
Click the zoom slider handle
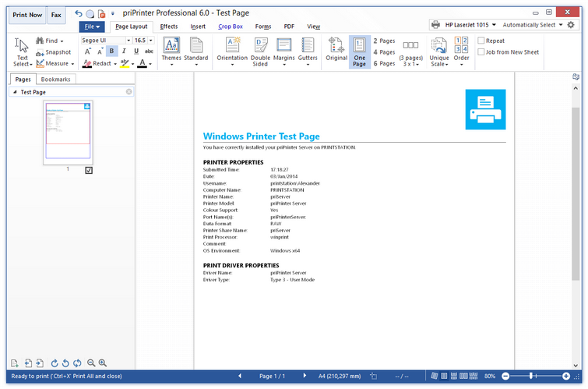click(x=531, y=376)
